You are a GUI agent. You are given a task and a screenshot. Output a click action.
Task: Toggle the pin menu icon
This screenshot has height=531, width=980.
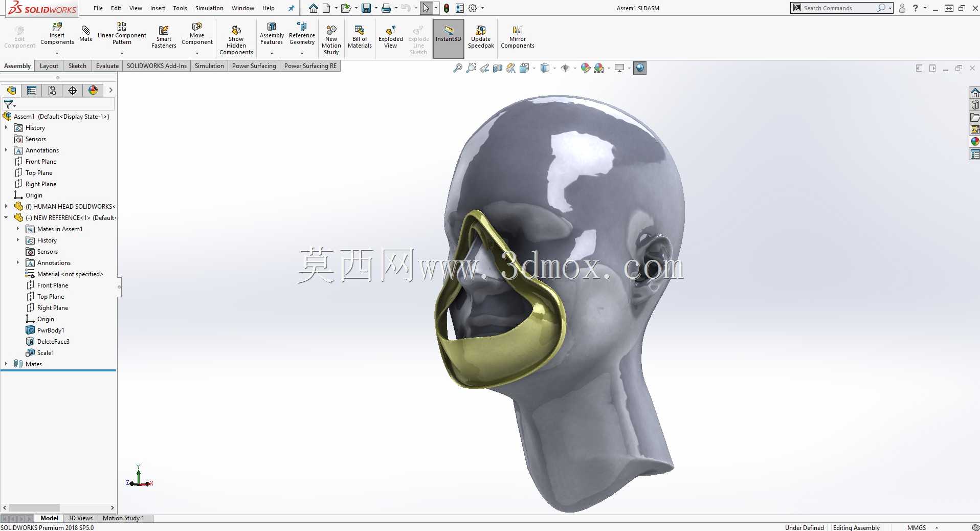291,8
